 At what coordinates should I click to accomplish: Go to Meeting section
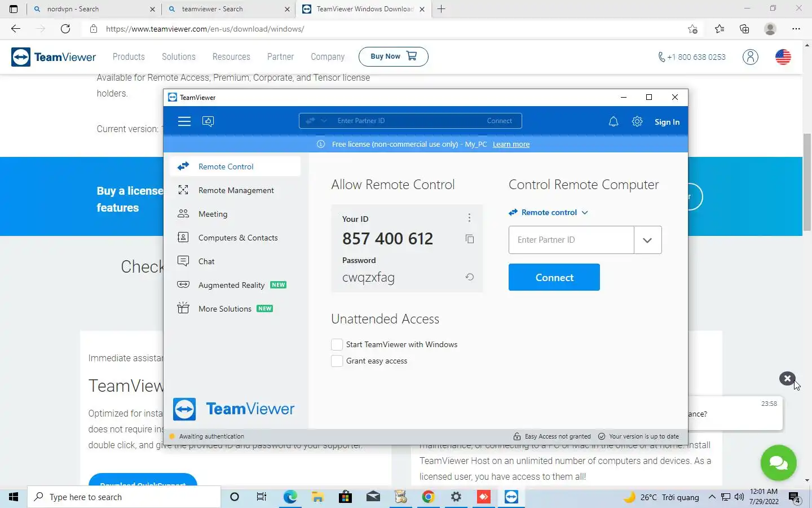(x=235, y=214)
